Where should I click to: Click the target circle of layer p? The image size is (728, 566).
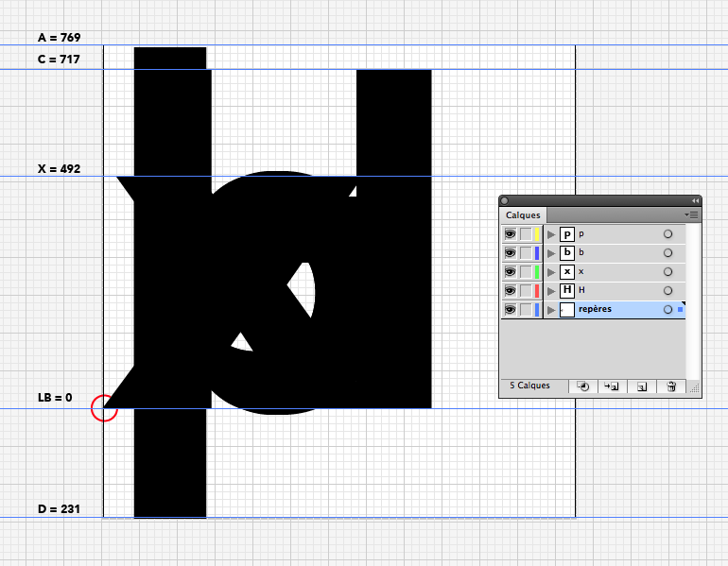pos(667,234)
